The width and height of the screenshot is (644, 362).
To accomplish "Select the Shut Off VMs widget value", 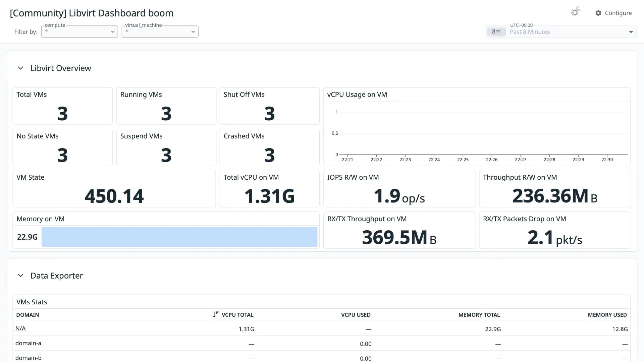I will [269, 114].
